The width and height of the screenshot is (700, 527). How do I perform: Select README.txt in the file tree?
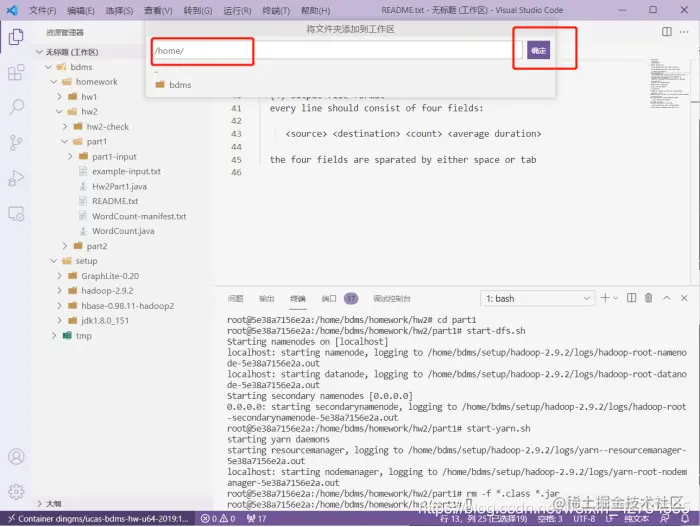[x=115, y=201]
